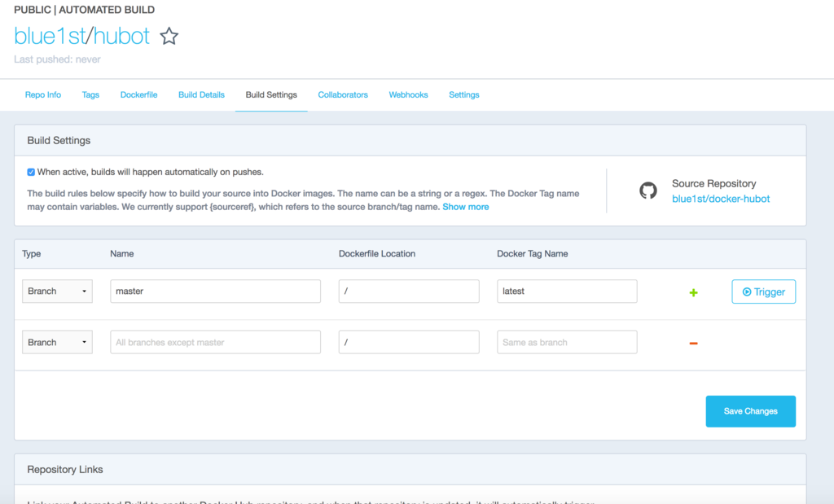Click the Last pushed: never text

tap(58, 59)
